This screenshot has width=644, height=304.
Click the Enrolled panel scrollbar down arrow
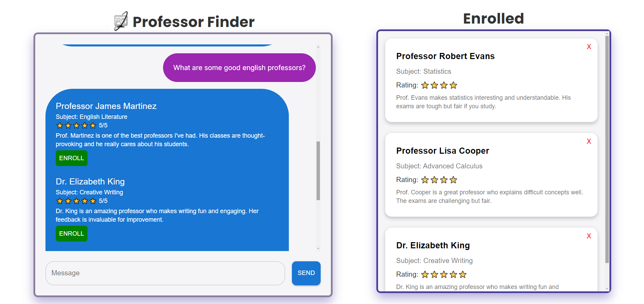coord(607,289)
